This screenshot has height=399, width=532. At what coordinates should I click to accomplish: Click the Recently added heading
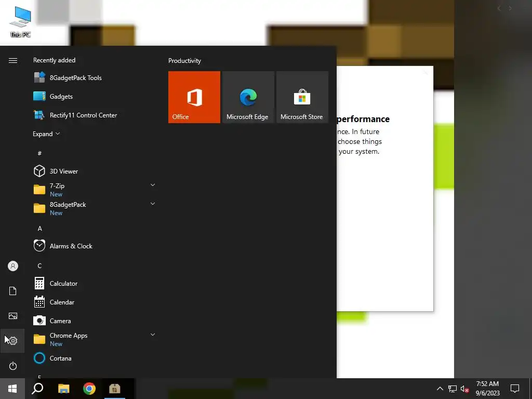54,60
